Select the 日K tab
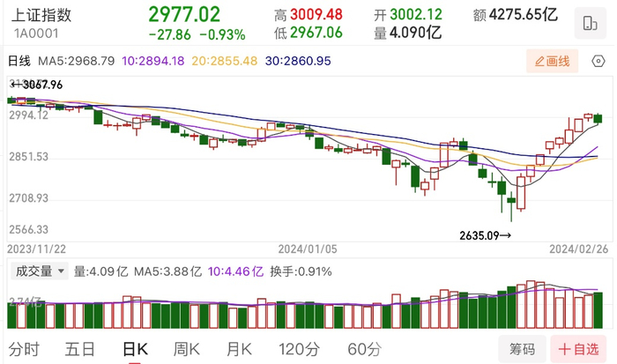 pyautogui.click(x=135, y=349)
